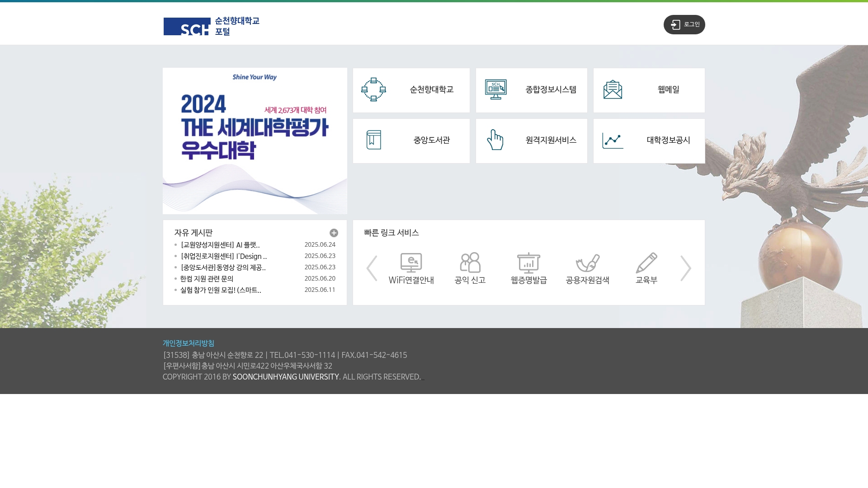Viewport: 868px width, 488px height.
Task: Click the 웹메일 envelope icon
Action: 613,89
